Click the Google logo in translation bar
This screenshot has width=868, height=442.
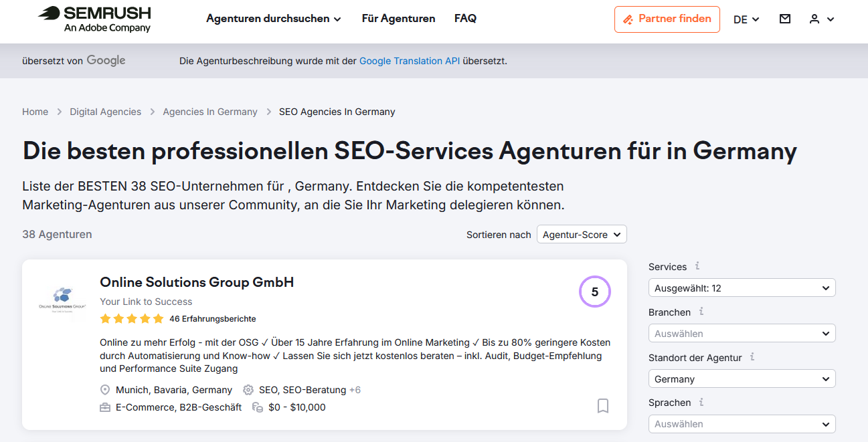pos(106,61)
